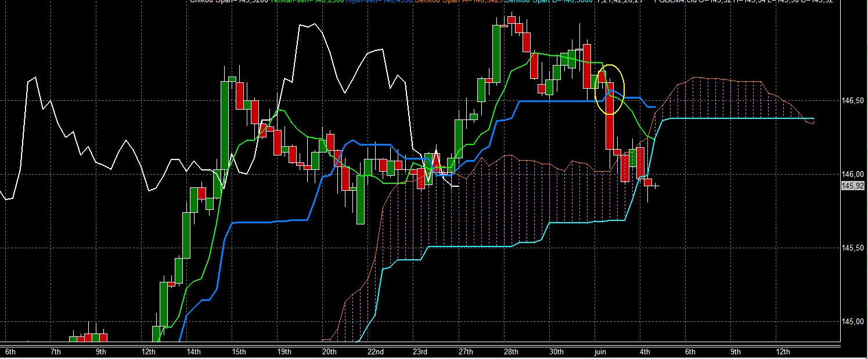Image resolution: width=868 pixels, height=359 pixels.
Task: Select the 145,00 price axis label
Action: click(852, 321)
